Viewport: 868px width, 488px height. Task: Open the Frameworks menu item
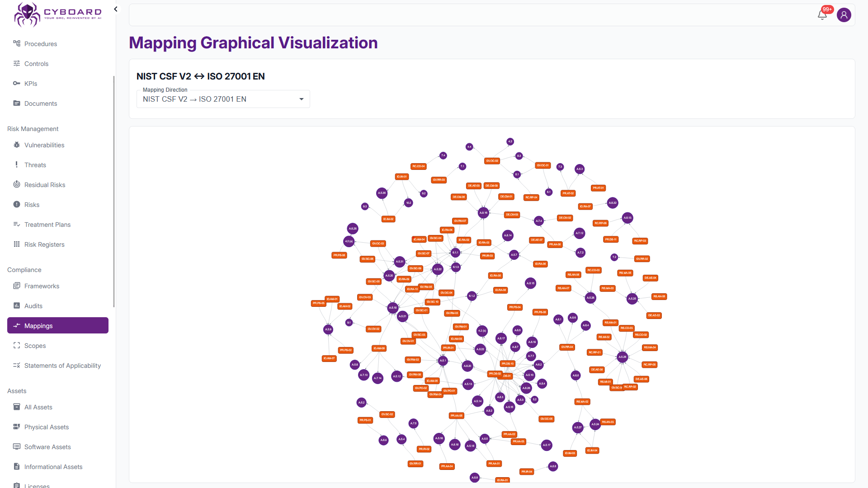point(42,286)
